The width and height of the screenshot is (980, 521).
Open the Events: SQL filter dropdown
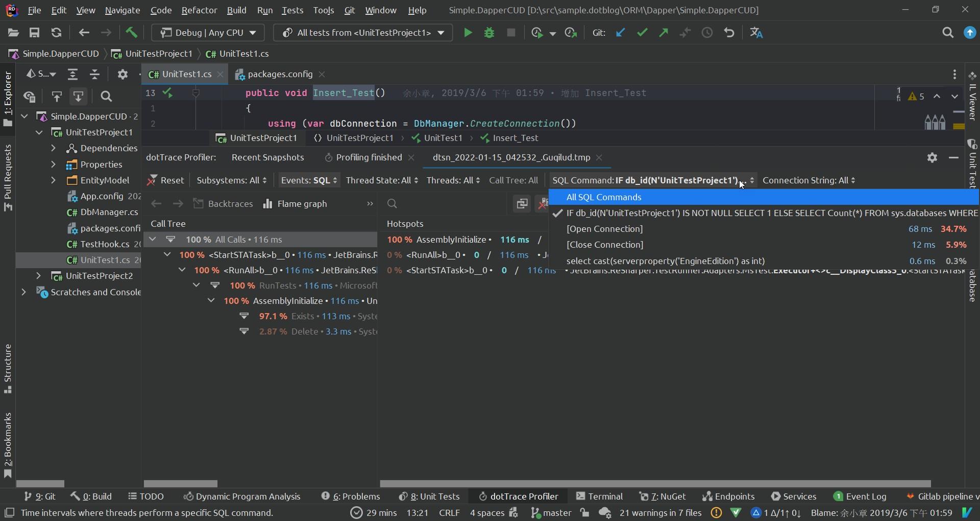pos(309,180)
